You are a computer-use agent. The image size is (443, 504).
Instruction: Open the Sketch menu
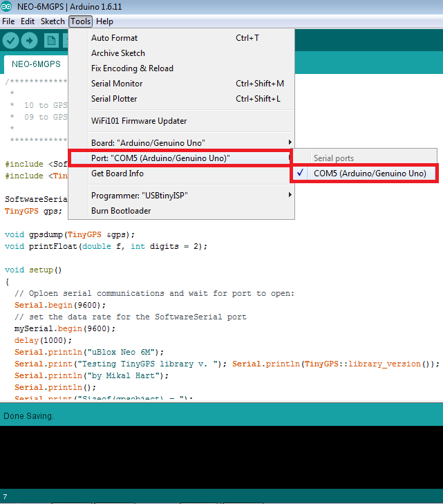pos(53,21)
